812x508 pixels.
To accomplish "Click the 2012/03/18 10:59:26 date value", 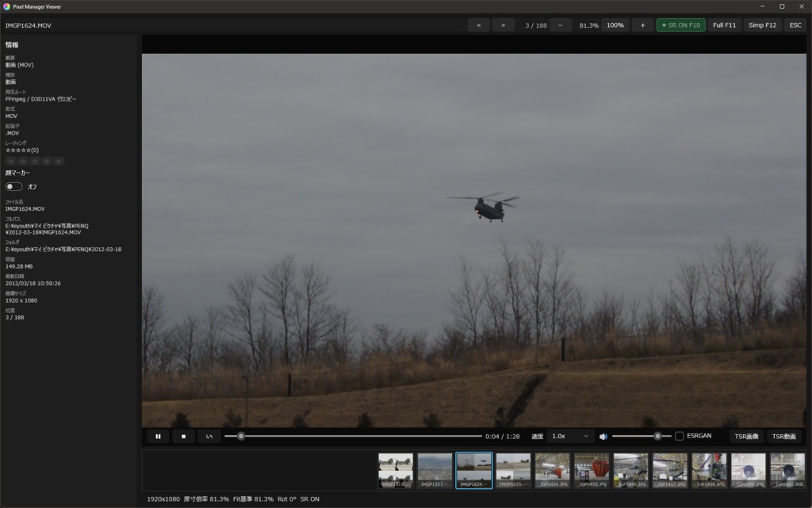I will [33, 284].
